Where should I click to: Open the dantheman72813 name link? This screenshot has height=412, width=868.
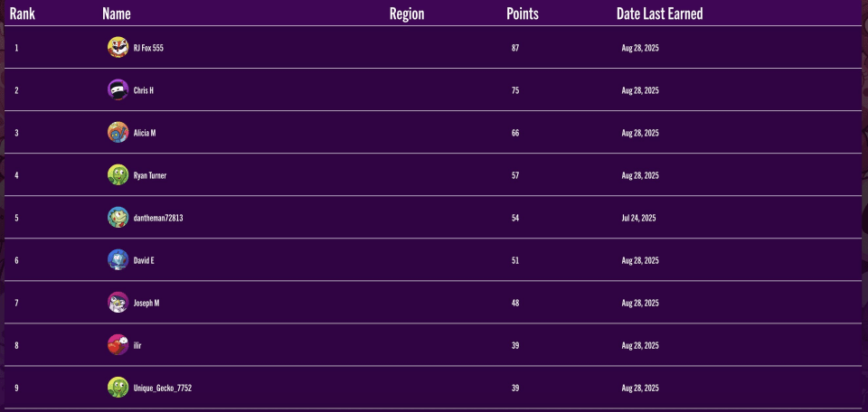point(158,218)
